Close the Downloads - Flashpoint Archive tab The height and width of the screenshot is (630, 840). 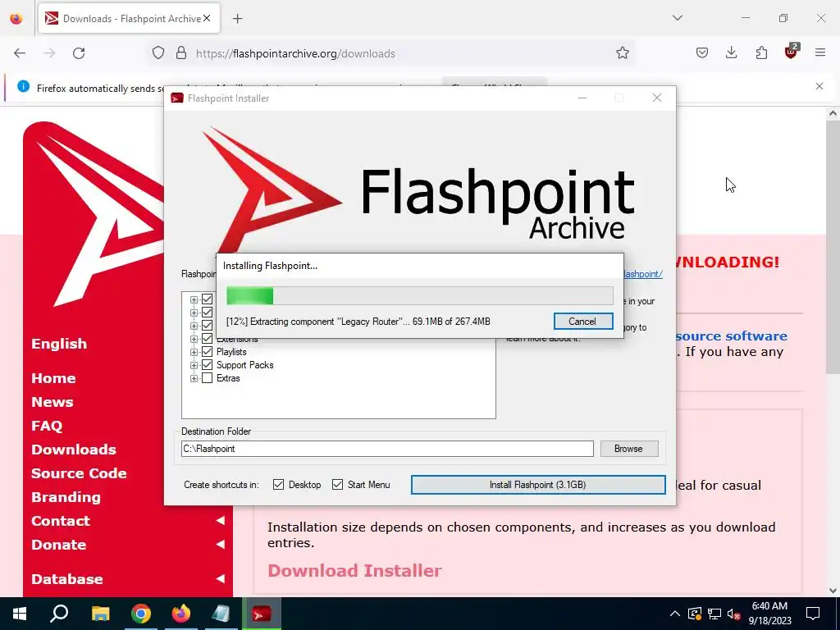tap(207, 18)
